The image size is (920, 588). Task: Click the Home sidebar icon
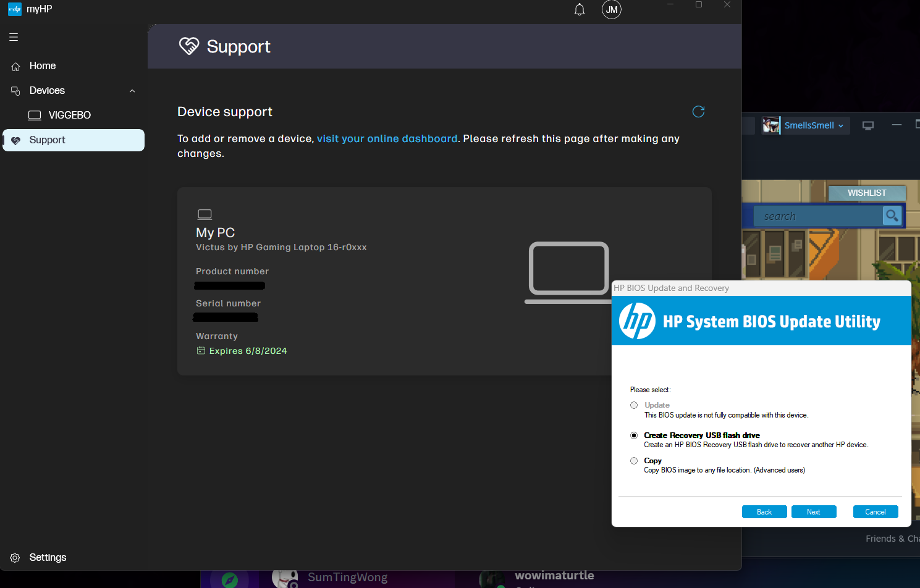click(x=16, y=66)
